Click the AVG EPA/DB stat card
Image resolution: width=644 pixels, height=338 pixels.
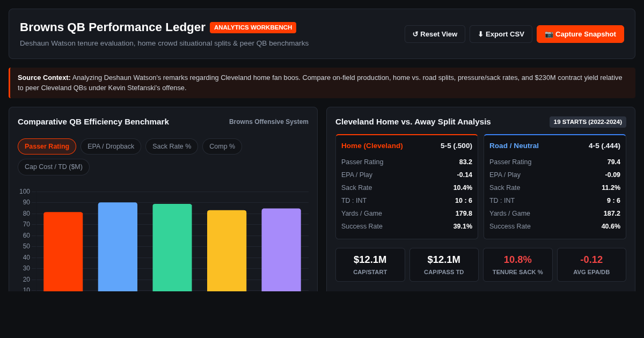(x=591, y=264)
